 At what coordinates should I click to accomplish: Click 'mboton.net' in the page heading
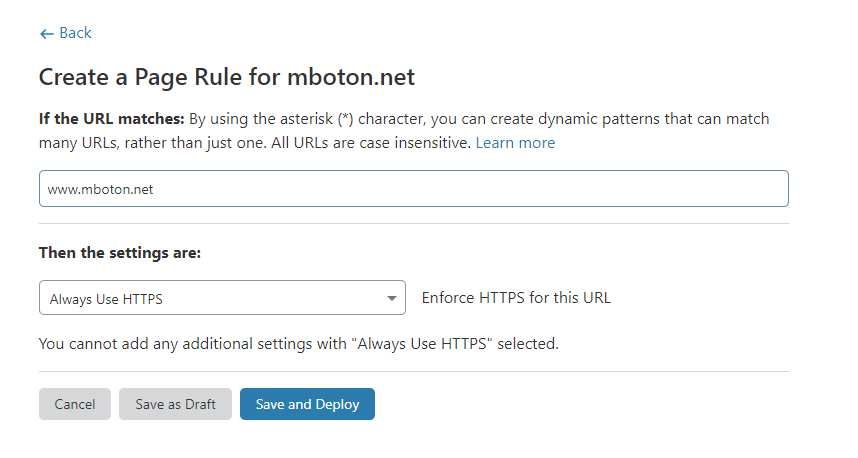pos(351,77)
